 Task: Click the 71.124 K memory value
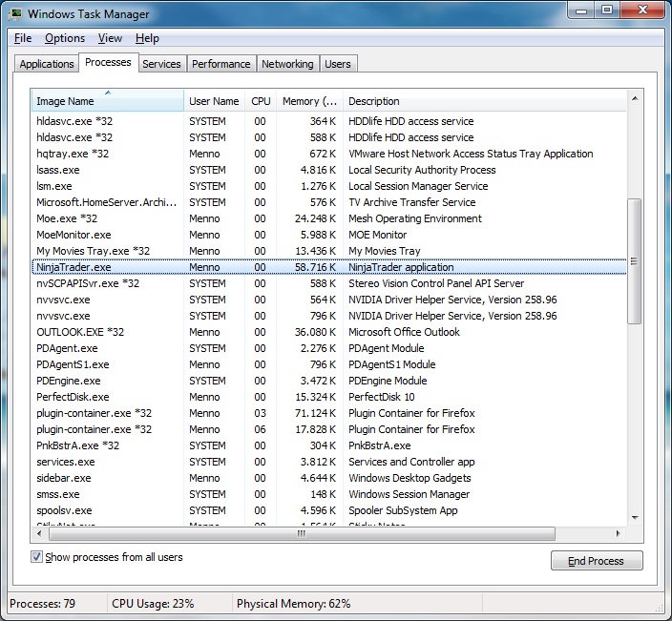click(x=315, y=413)
